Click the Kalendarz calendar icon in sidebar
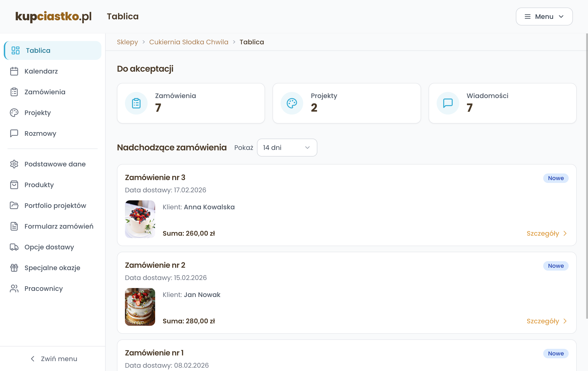This screenshot has width=588, height=371. click(x=14, y=71)
